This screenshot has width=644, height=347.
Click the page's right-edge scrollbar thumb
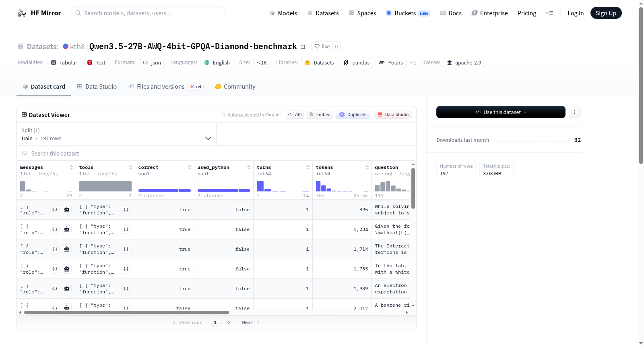641,85
